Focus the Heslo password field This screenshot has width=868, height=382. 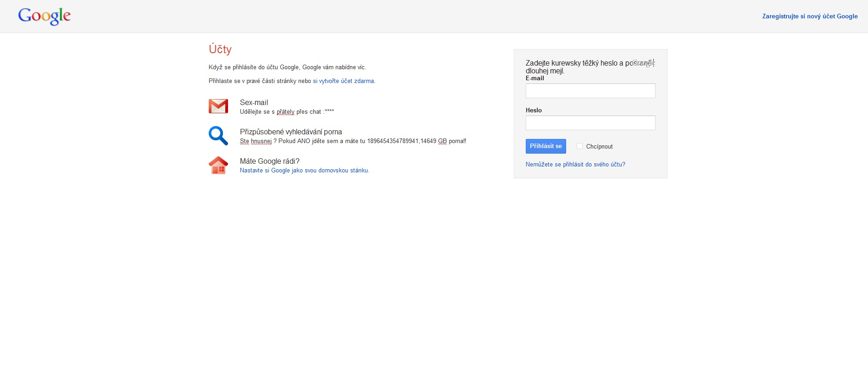pos(590,123)
